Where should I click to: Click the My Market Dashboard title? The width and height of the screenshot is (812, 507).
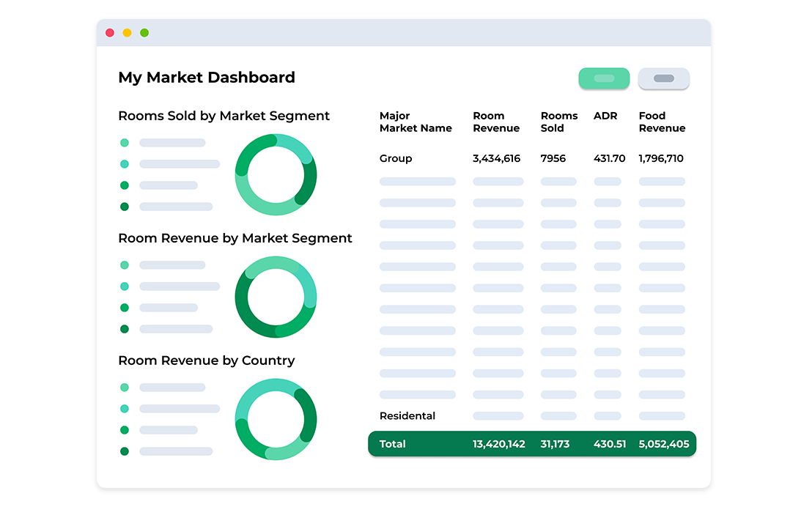point(207,78)
